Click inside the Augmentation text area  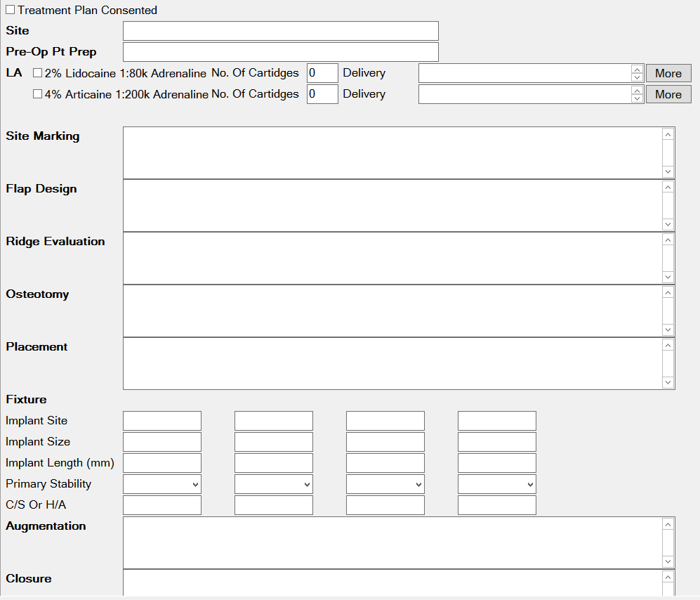[x=392, y=542]
